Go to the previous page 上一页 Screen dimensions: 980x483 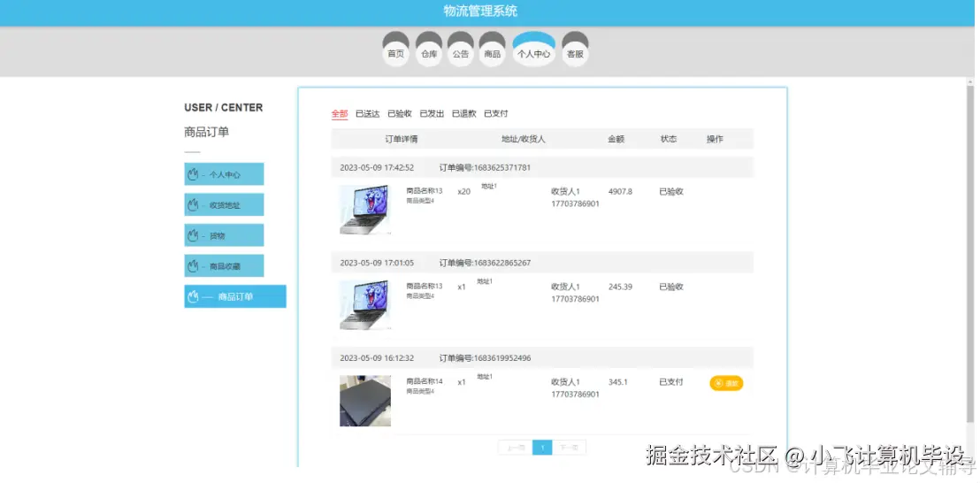tap(516, 448)
